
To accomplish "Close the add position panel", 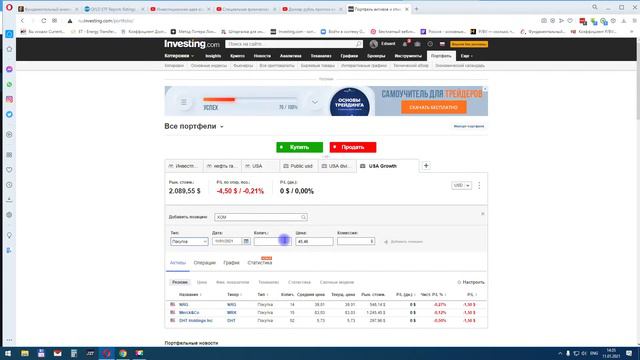I will point(482,214).
